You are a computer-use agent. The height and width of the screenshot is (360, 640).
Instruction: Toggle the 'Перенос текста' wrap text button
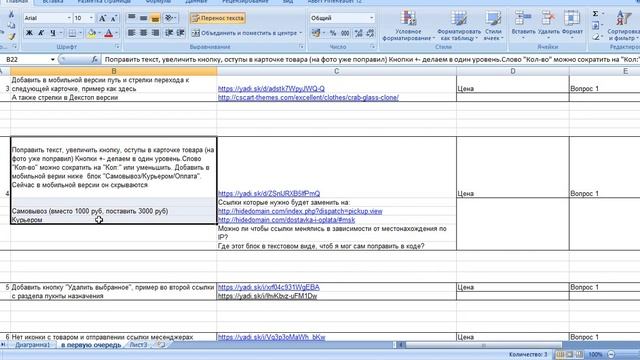pos(218,18)
